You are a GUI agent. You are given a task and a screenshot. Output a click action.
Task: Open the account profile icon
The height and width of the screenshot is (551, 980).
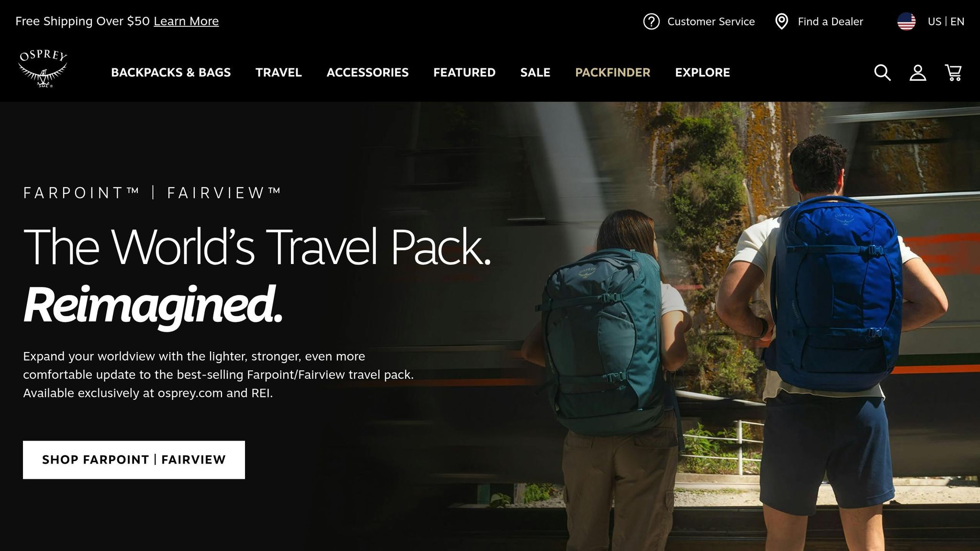click(918, 73)
